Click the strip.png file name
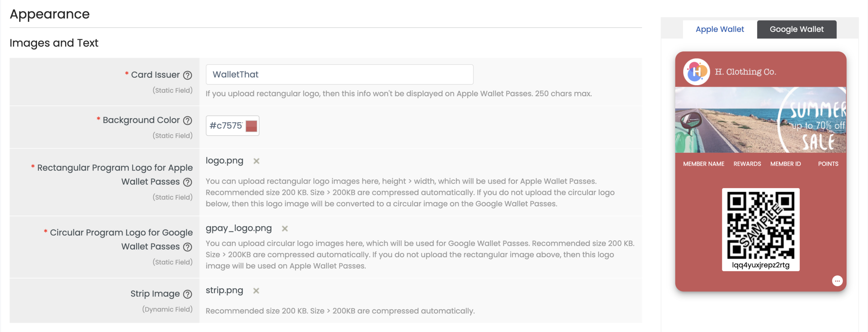 [x=224, y=291]
